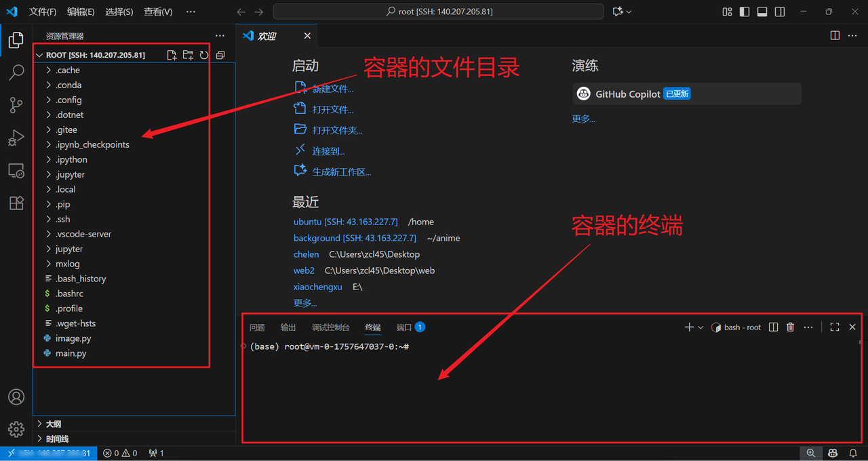This screenshot has width=868, height=461.
Task: Open editor more actions ellipsis
Action: click(853, 36)
